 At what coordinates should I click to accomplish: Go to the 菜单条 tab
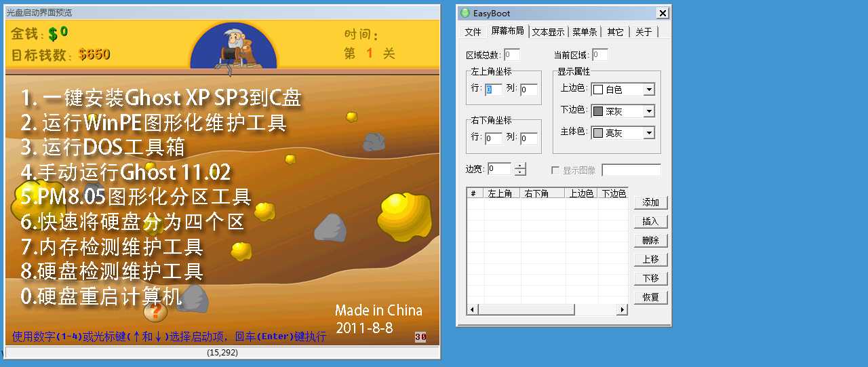pos(585,32)
